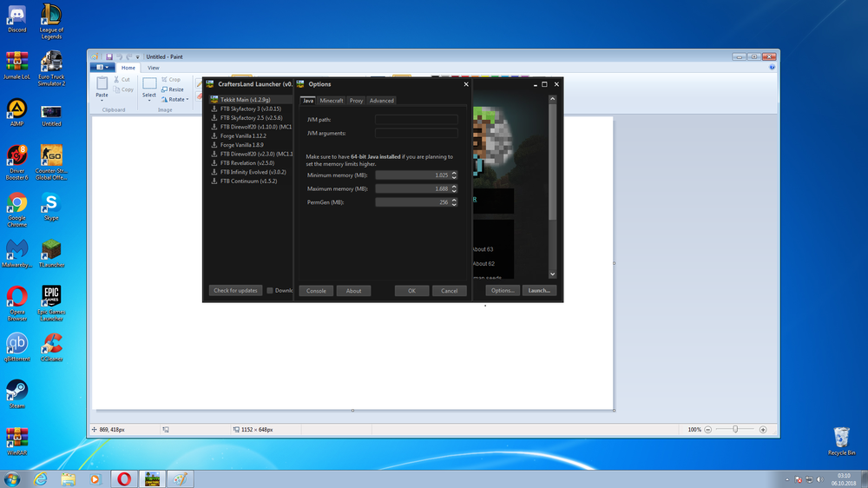868x488 pixels.
Task: Adjust the Paint zoom slider
Action: point(736,429)
